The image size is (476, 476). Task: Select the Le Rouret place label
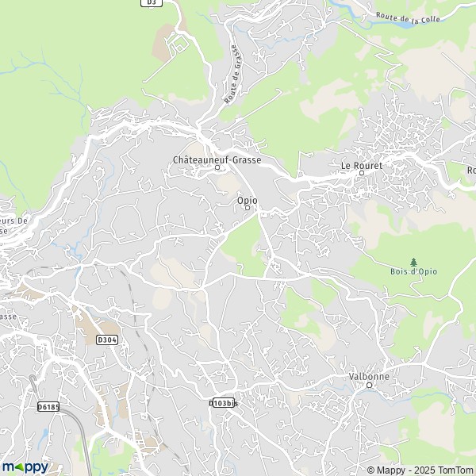click(362, 166)
